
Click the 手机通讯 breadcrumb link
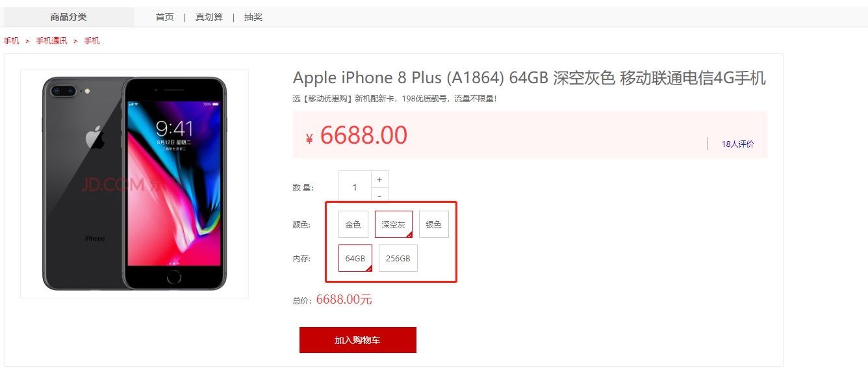pos(51,40)
